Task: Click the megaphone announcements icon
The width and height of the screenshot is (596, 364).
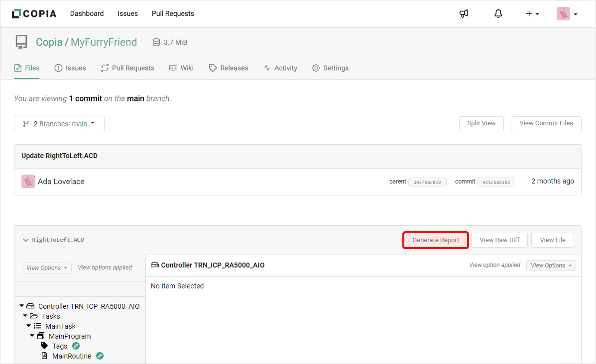Action: [464, 14]
